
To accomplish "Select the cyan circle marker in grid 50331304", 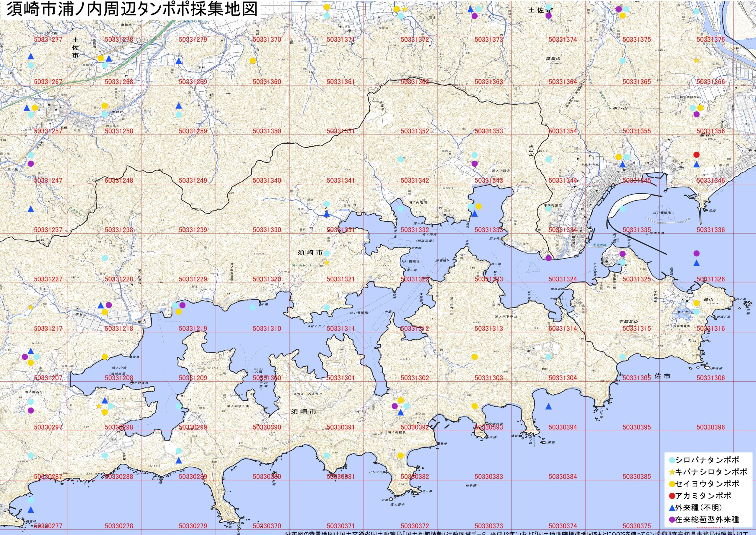I will pyautogui.click(x=549, y=357).
